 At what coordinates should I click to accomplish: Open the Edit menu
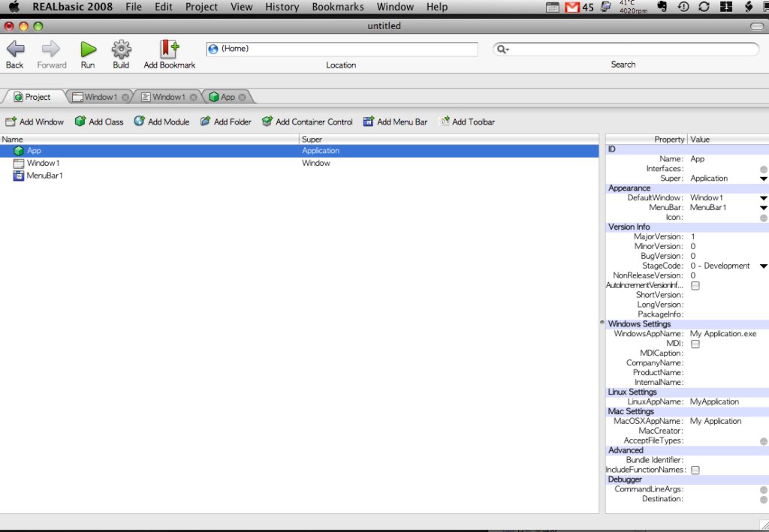(163, 7)
